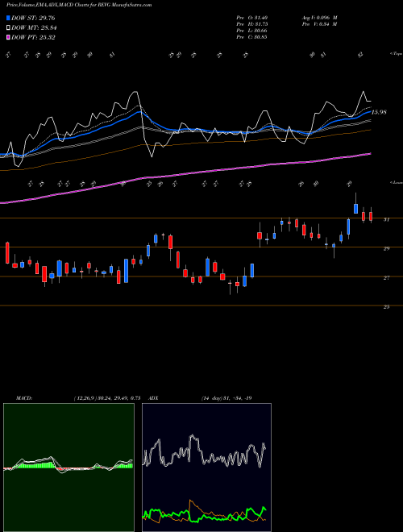Click the 'Pre H: 31.75' value

[251, 24]
